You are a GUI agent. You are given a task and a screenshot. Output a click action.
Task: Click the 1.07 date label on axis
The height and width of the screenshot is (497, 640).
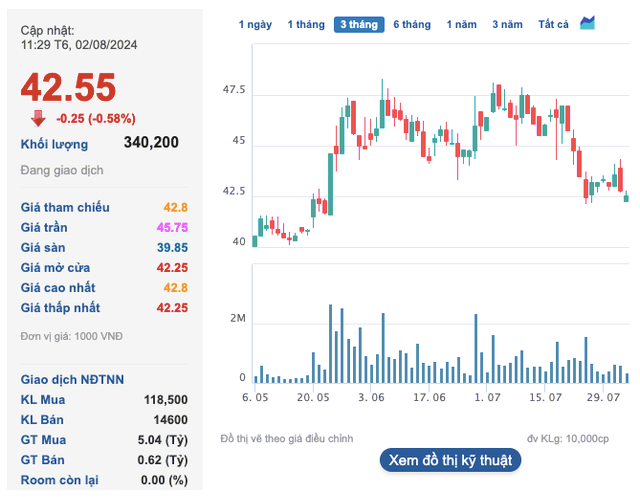487,398
